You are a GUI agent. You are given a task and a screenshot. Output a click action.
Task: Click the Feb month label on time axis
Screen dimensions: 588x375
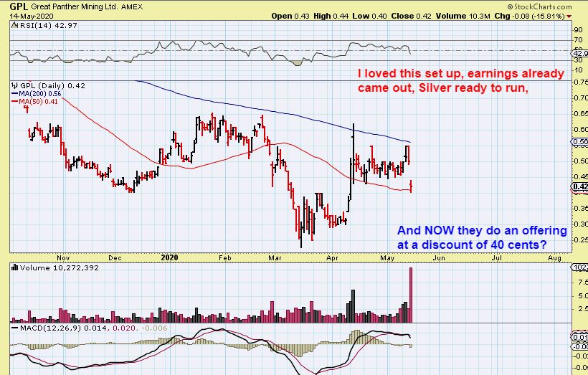(x=225, y=258)
